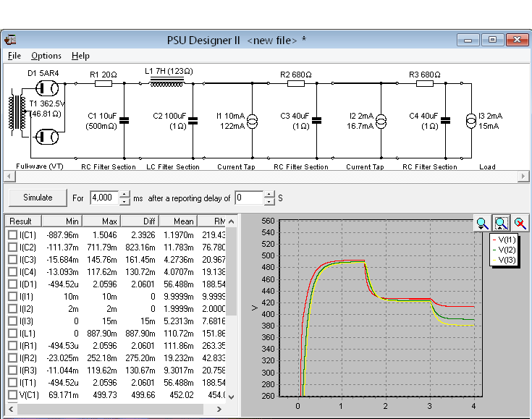Click the results table vertical scrollbar thumb

tap(232, 271)
